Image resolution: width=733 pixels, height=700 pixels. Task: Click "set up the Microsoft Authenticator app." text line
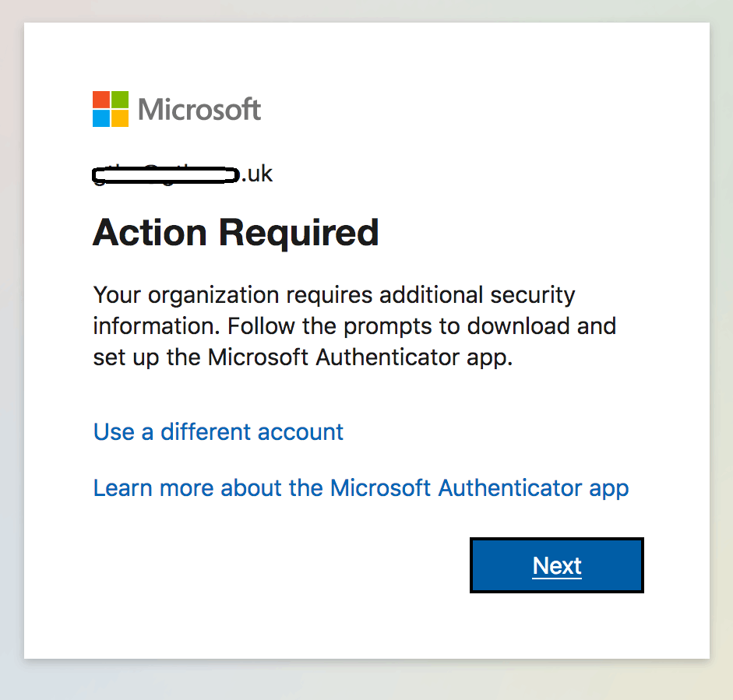303,357
